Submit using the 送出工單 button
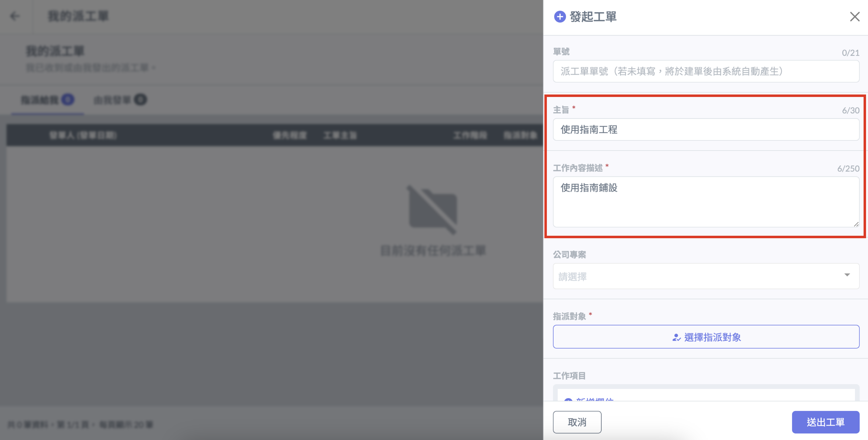 point(825,422)
